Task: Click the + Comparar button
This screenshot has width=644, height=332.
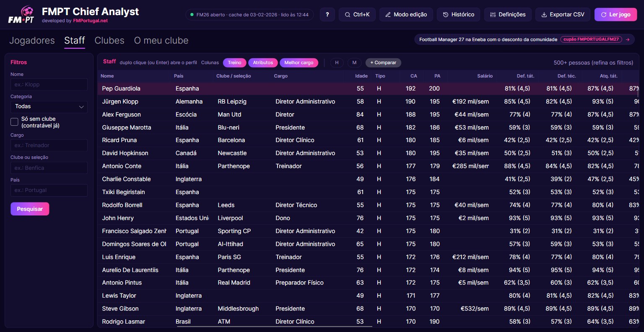Action: coord(383,62)
